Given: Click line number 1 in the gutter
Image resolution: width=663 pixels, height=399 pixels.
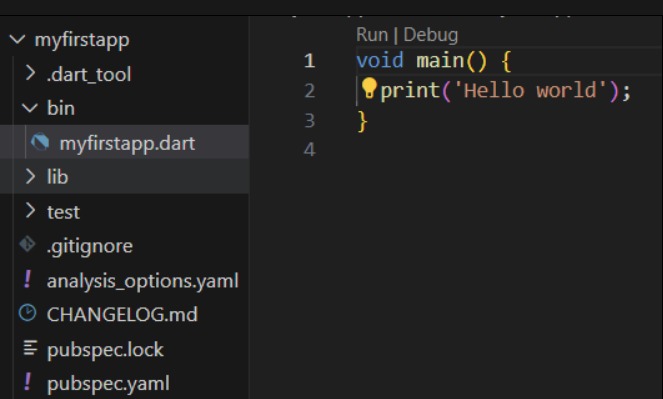Looking at the screenshot, I should pos(310,60).
